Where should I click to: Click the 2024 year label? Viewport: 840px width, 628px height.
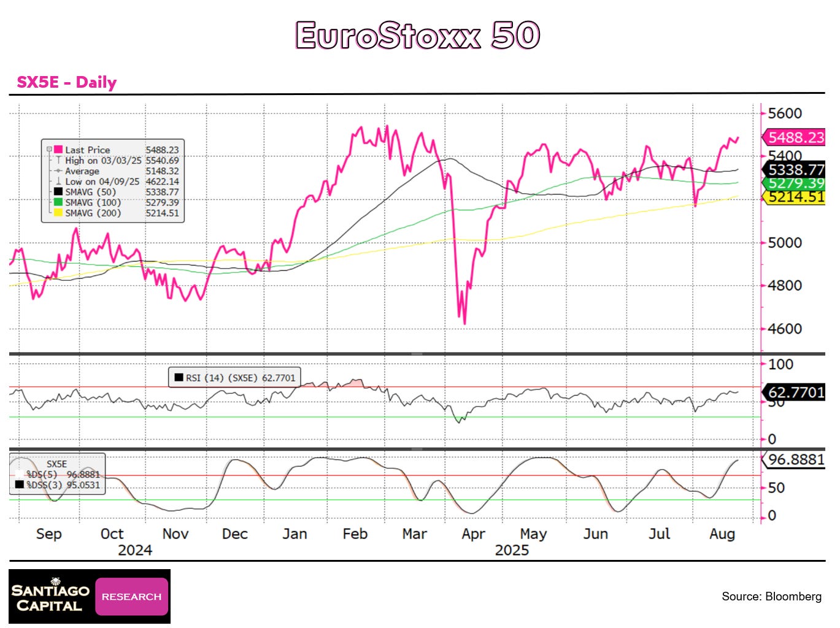coord(135,550)
